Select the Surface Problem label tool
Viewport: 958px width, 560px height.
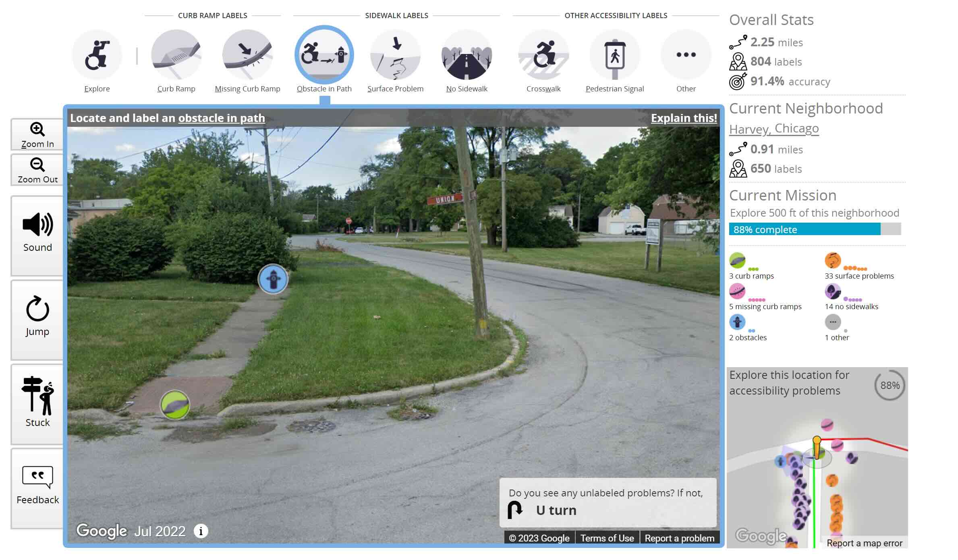click(x=396, y=54)
